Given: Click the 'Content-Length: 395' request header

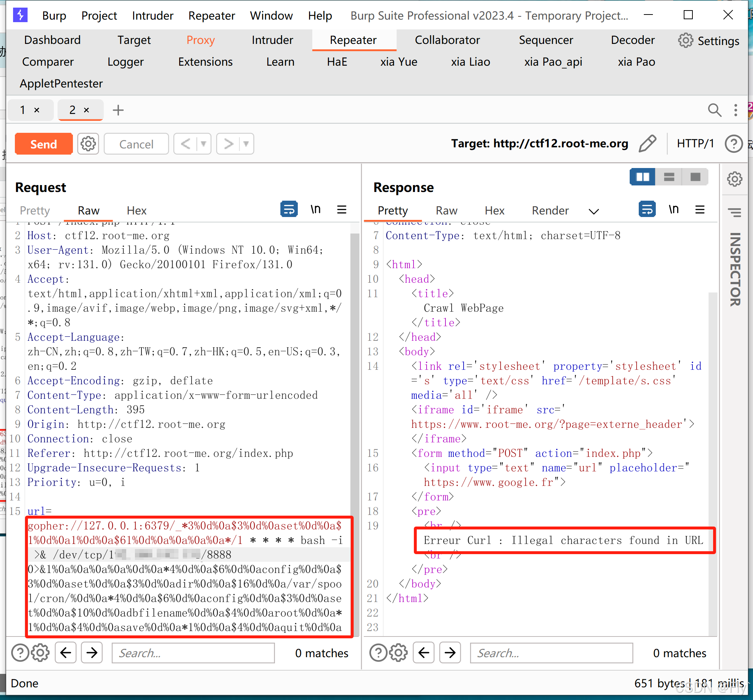Looking at the screenshot, I should (x=86, y=409).
